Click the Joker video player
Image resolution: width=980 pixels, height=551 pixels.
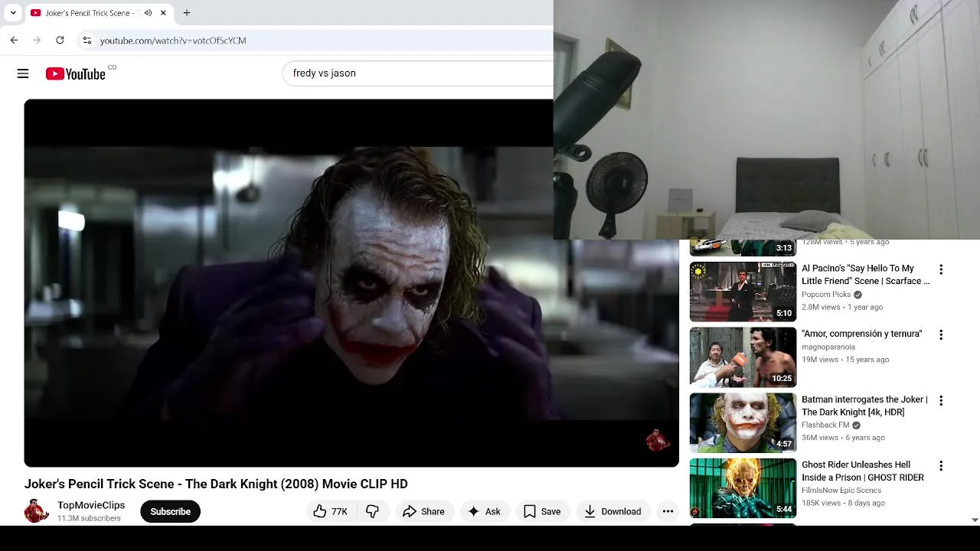tap(351, 283)
